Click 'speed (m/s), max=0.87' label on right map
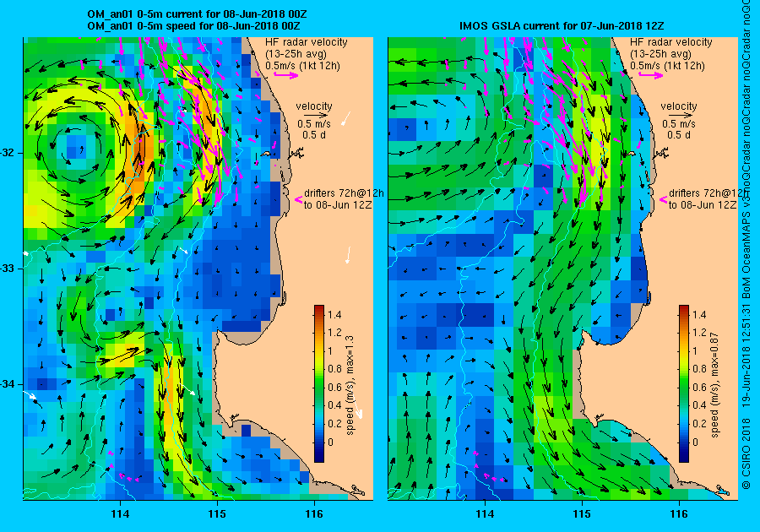 pos(715,385)
